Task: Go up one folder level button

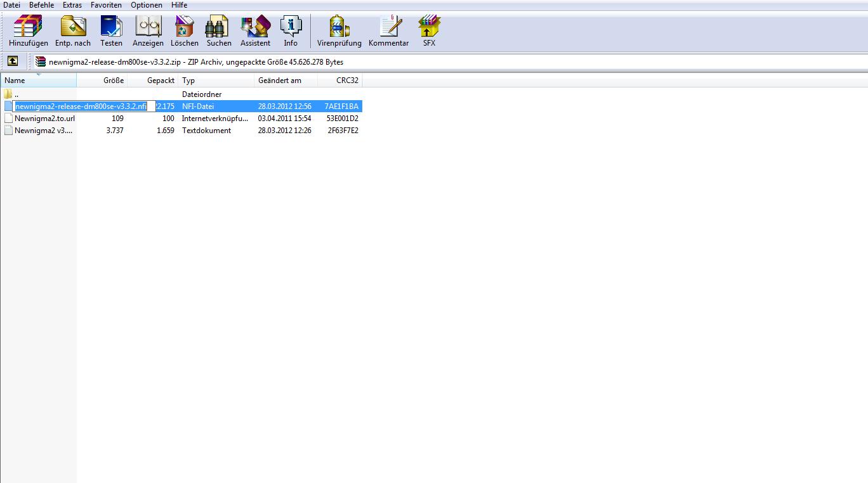Action: (x=13, y=61)
